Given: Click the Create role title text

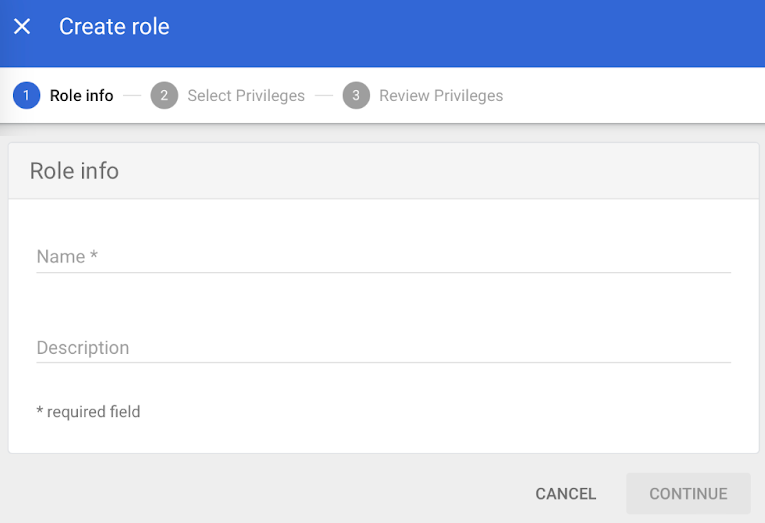Looking at the screenshot, I should [114, 27].
